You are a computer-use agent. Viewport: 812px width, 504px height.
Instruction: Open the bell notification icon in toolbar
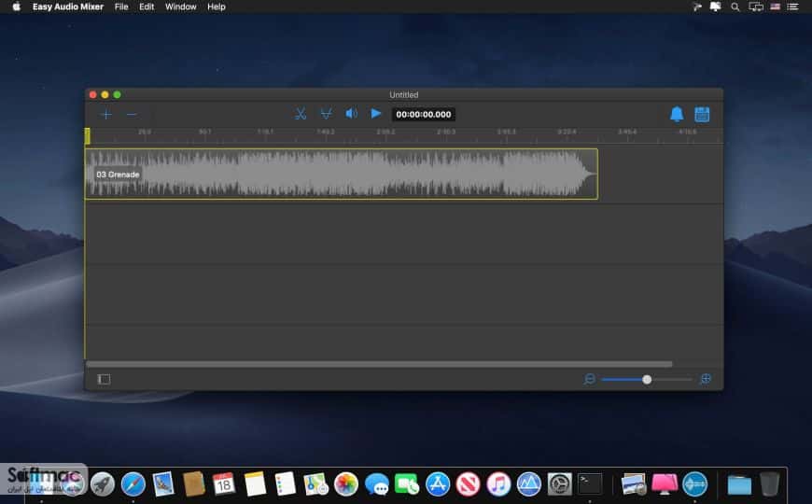677,114
